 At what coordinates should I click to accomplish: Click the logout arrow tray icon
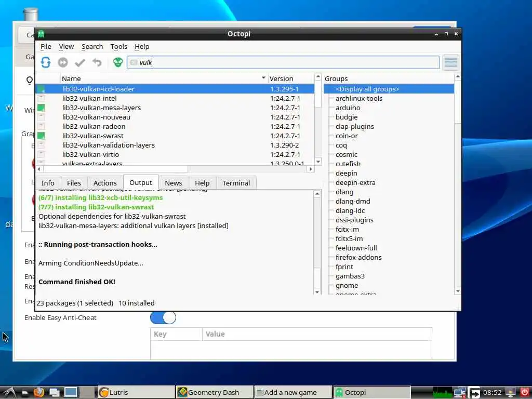[474, 393]
